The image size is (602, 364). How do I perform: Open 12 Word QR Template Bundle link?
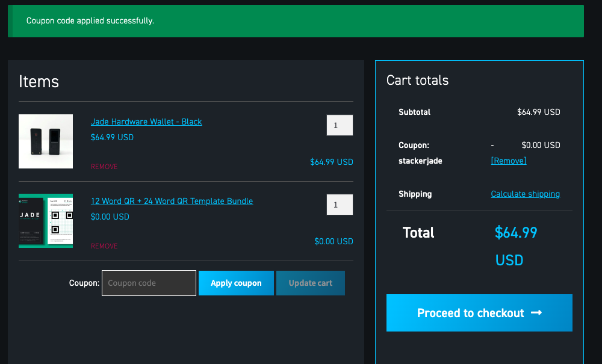[x=172, y=201]
